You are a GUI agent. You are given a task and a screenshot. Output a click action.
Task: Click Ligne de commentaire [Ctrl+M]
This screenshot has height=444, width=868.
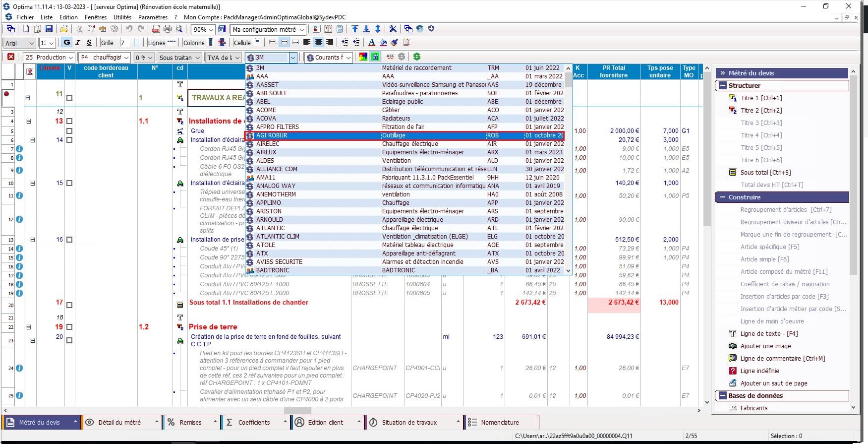[x=783, y=358]
